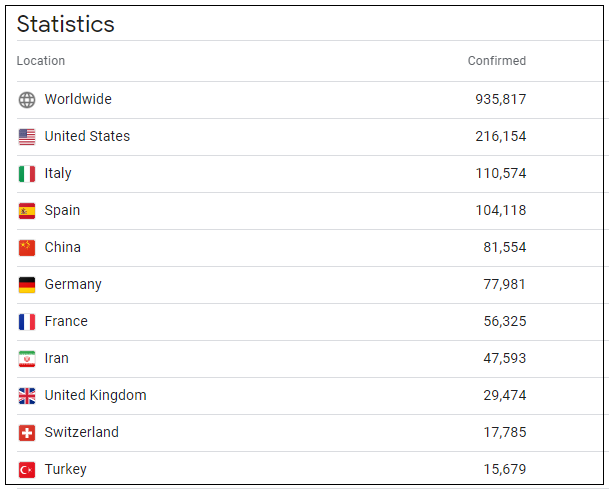Click the Worldwide total 935,817
Image resolution: width=609 pixels, height=490 pixels.
click(500, 100)
